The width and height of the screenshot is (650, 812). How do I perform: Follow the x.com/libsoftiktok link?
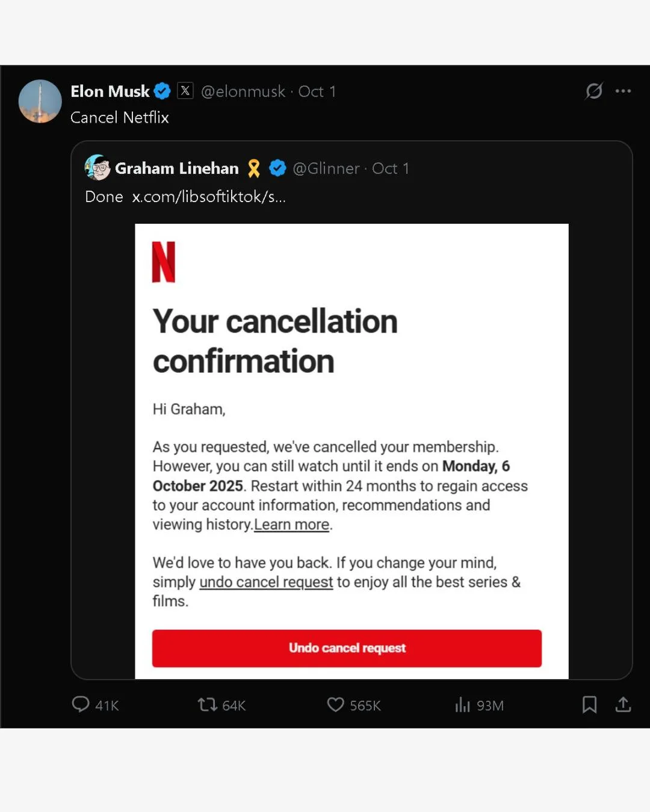[209, 197]
